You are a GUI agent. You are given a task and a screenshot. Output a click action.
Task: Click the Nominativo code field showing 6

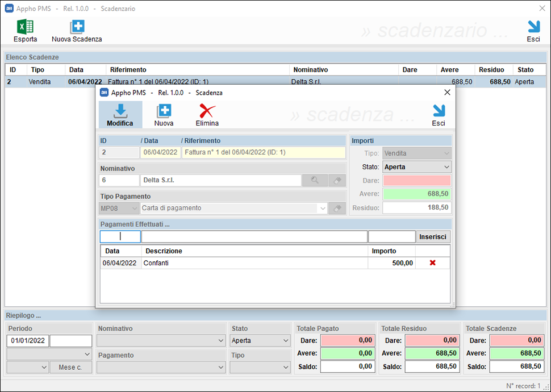click(x=119, y=180)
